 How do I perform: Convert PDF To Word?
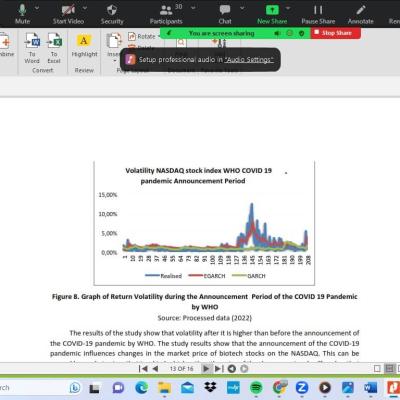pos(32,48)
